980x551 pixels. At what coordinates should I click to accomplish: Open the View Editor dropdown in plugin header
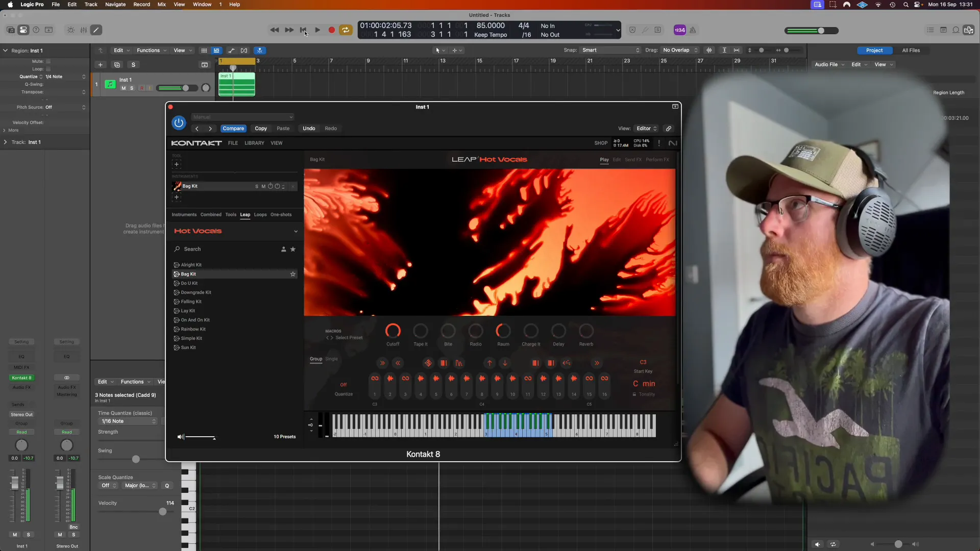click(646, 129)
